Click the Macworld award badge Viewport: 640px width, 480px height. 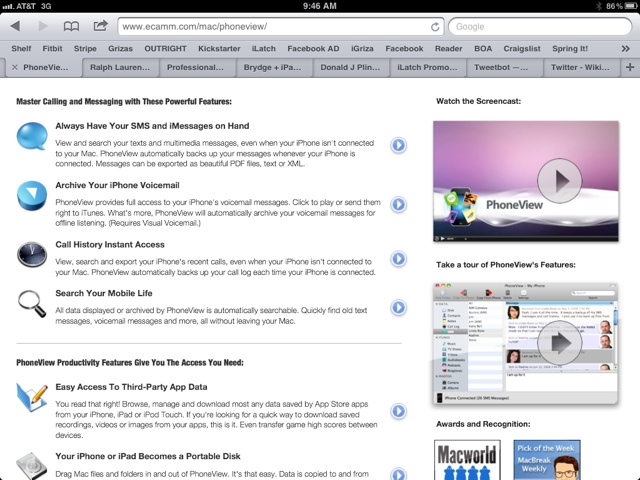(x=467, y=460)
